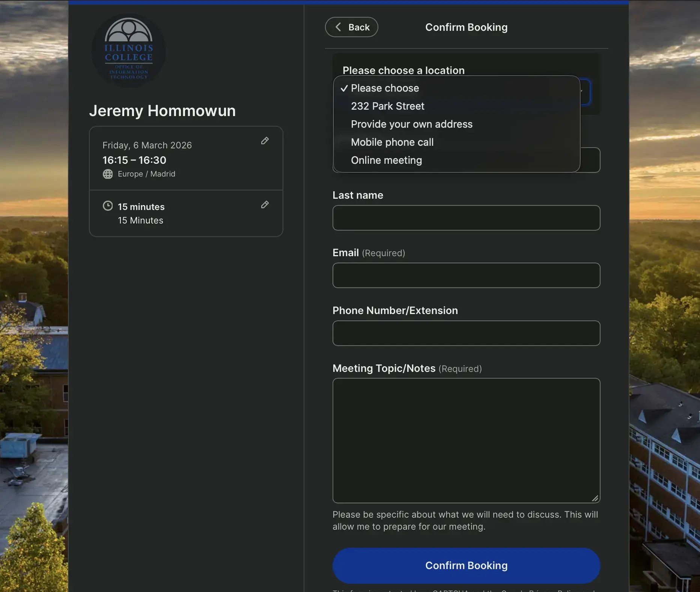Choose Online meeting from location options
Image resolution: width=700 pixels, height=592 pixels.
[x=386, y=160]
